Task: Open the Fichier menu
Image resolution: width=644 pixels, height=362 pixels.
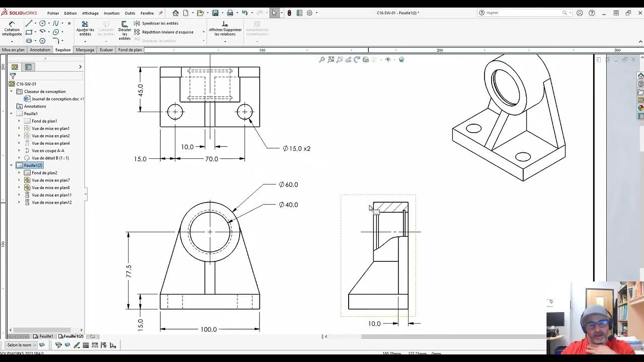Action: (x=53, y=13)
